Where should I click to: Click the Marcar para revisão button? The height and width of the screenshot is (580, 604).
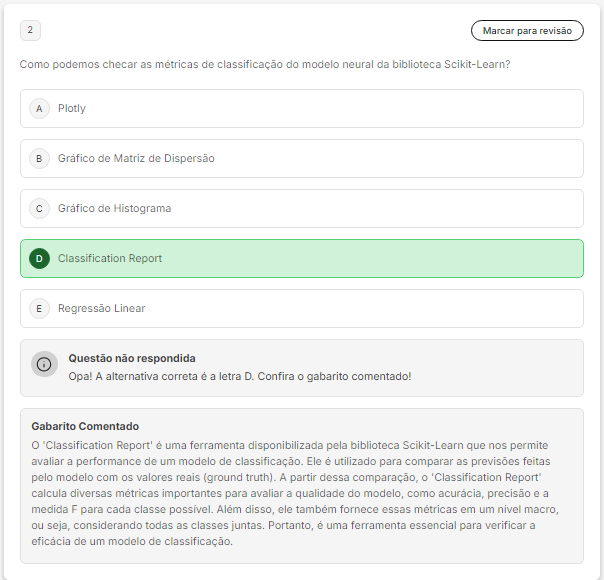[x=527, y=31]
